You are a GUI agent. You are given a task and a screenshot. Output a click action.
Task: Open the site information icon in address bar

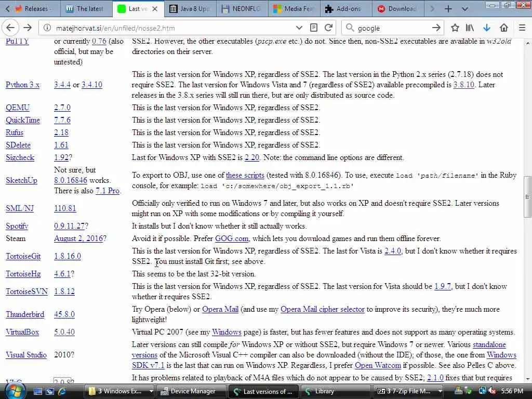pos(47,28)
